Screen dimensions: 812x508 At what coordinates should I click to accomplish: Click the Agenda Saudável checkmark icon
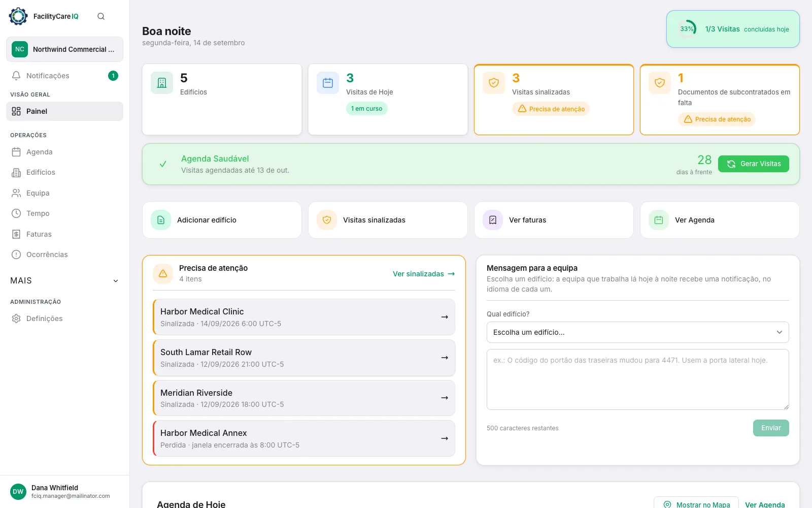(163, 164)
